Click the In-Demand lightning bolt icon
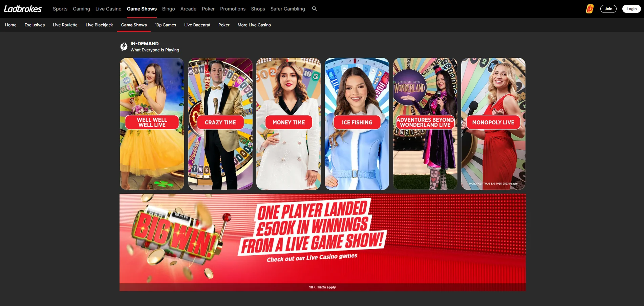The height and width of the screenshot is (306, 644). (x=124, y=47)
